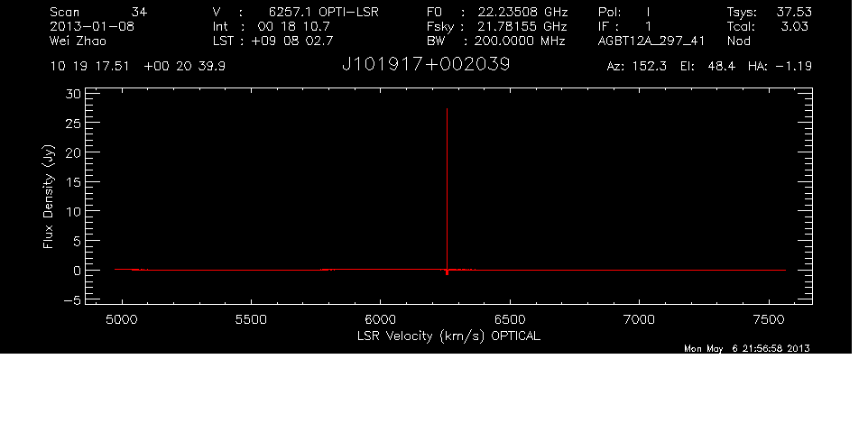Click the x-axis tick label 7500

[769, 319]
